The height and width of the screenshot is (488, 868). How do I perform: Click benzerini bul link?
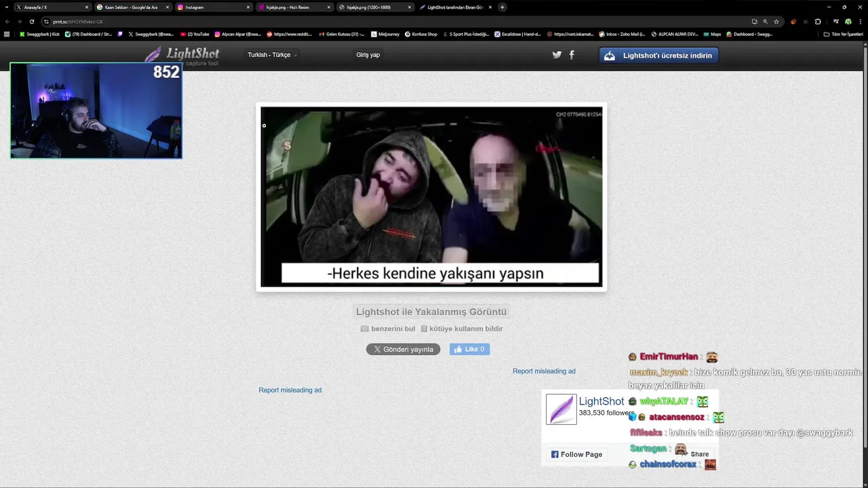(x=388, y=329)
